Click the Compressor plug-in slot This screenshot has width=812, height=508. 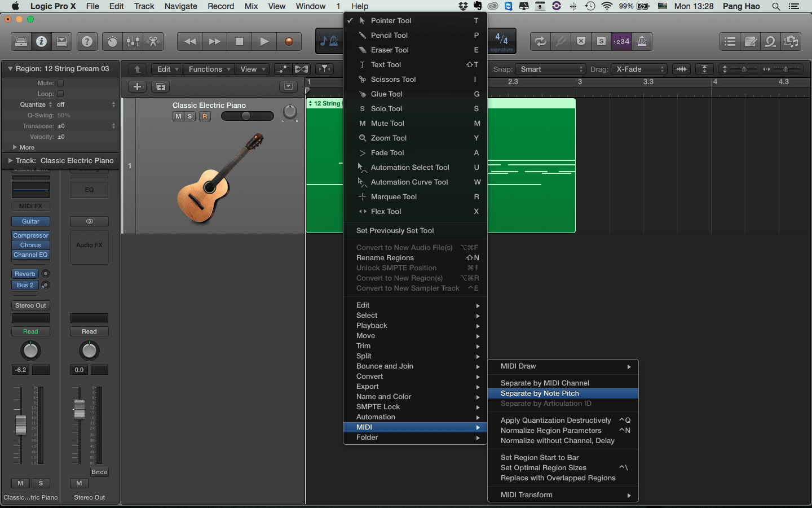tap(30, 235)
